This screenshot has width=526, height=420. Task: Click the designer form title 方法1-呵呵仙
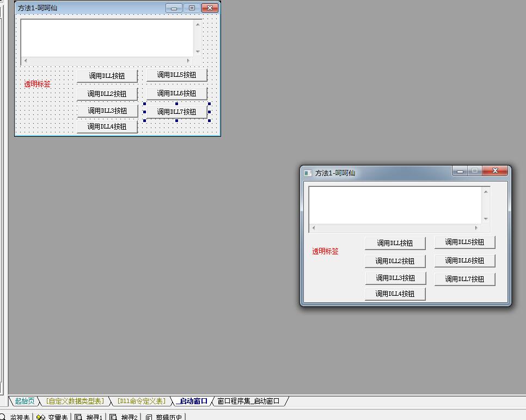37,8
